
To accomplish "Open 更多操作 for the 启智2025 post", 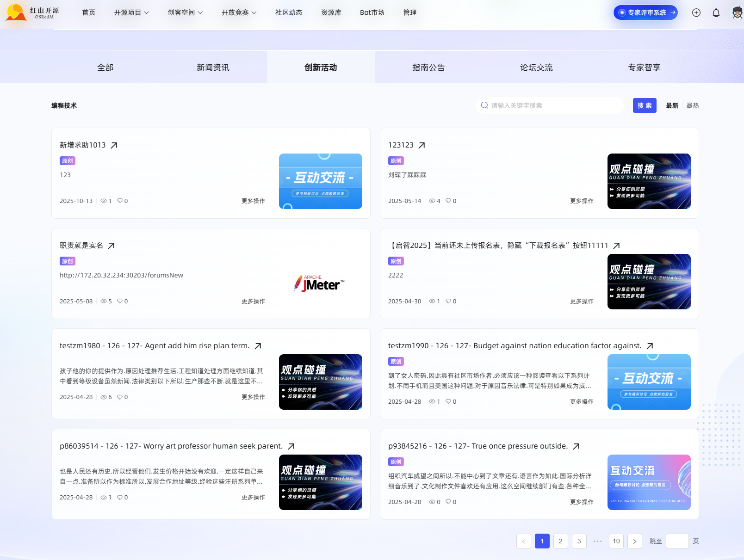I will [x=582, y=301].
